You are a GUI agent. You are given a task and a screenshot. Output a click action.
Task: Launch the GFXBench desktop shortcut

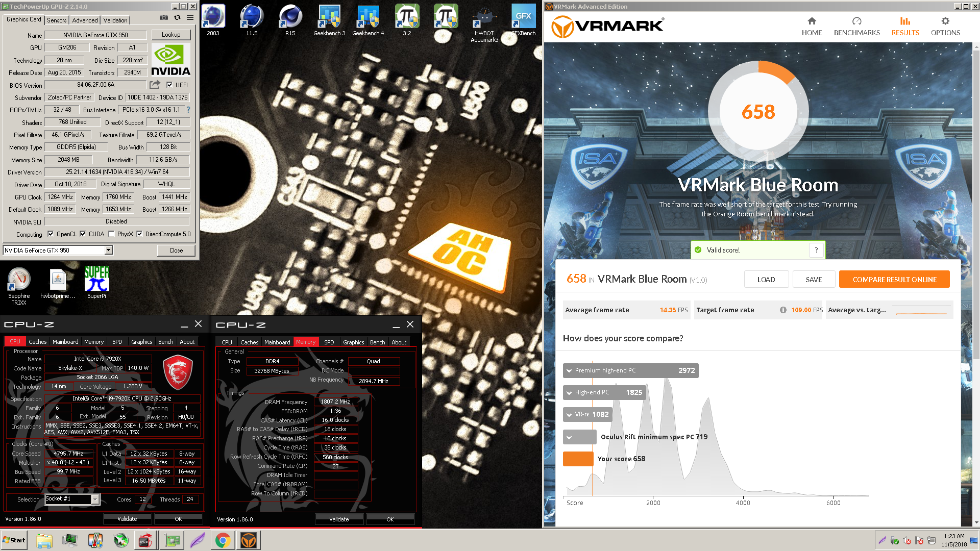pyautogui.click(x=523, y=20)
